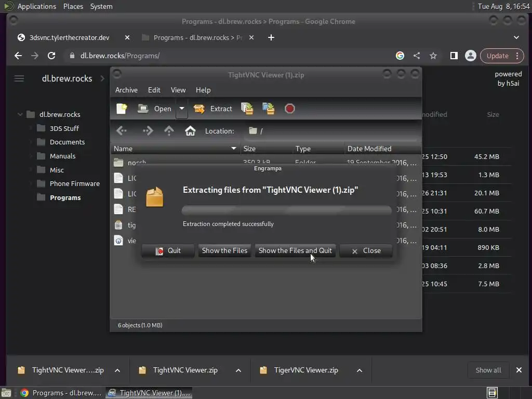Click the Share page icon
This screenshot has height=399, width=532.
[417, 56]
